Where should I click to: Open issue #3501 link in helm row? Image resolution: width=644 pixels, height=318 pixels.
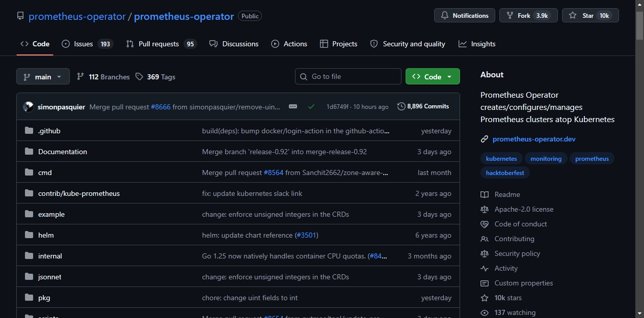coord(307,235)
